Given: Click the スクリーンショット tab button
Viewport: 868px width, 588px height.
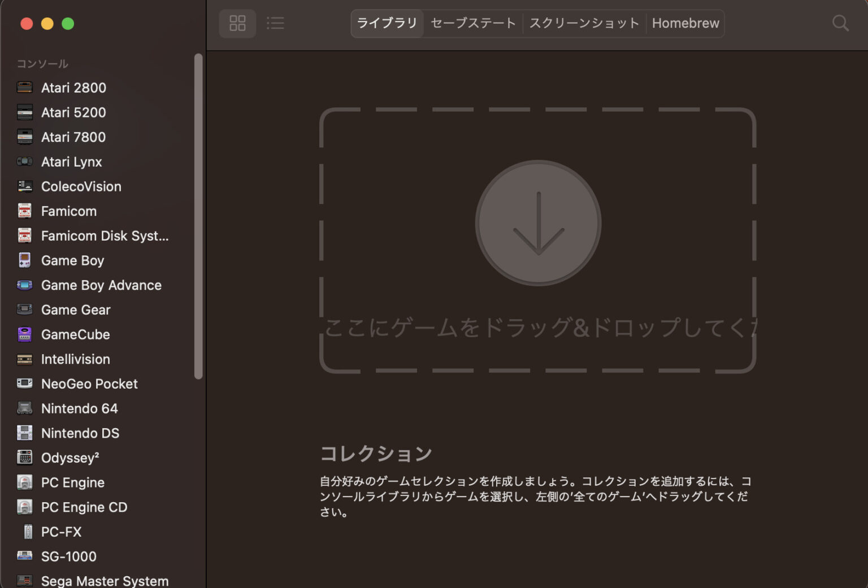Looking at the screenshot, I should 584,23.
